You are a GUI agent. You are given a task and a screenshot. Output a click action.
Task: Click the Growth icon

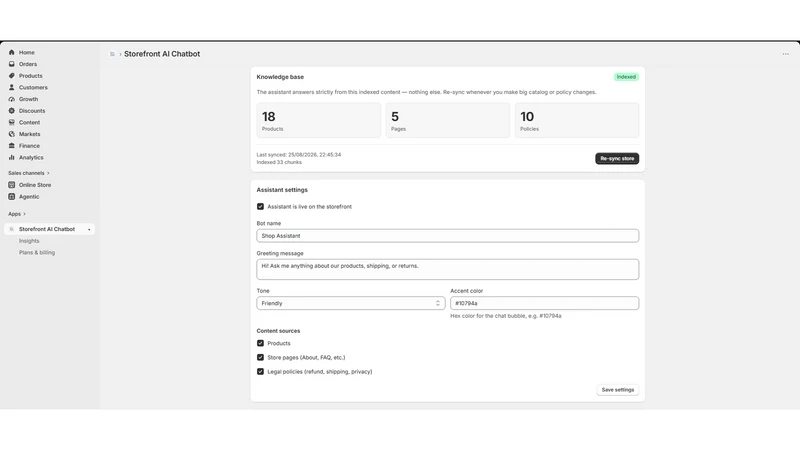pos(12,99)
